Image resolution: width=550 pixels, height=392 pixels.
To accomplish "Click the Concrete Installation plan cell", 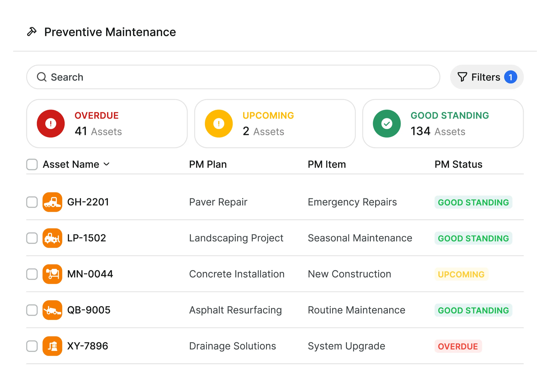I will [x=237, y=274].
